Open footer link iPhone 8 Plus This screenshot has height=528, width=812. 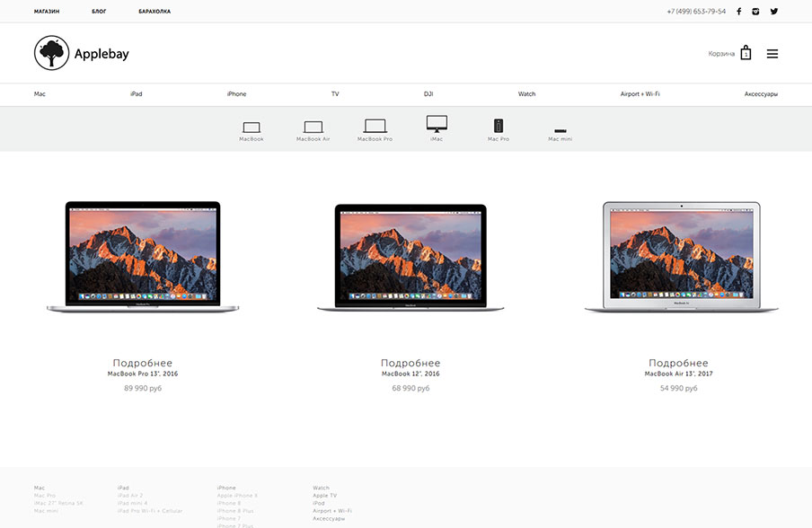pos(235,511)
